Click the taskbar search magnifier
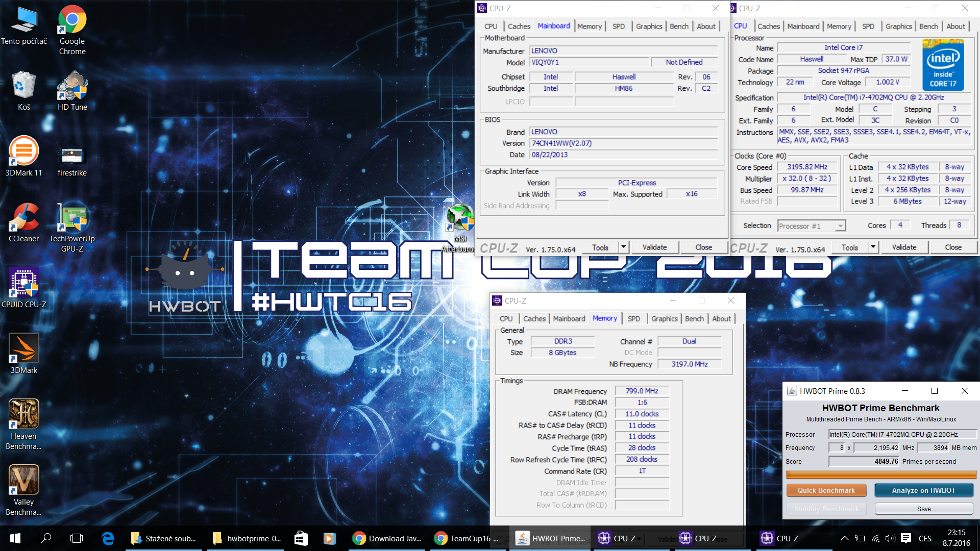 46,538
